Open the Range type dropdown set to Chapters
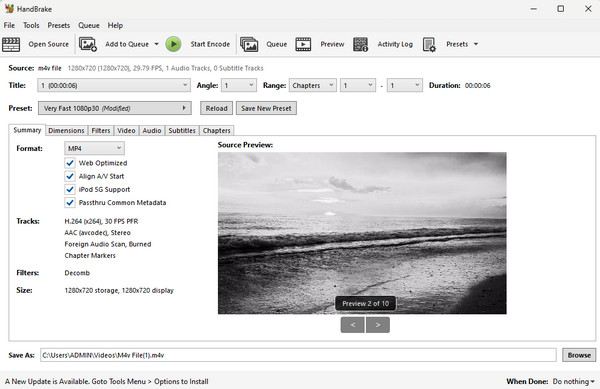Screen dimensions: 600x389 pyautogui.click(x=313, y=85)
